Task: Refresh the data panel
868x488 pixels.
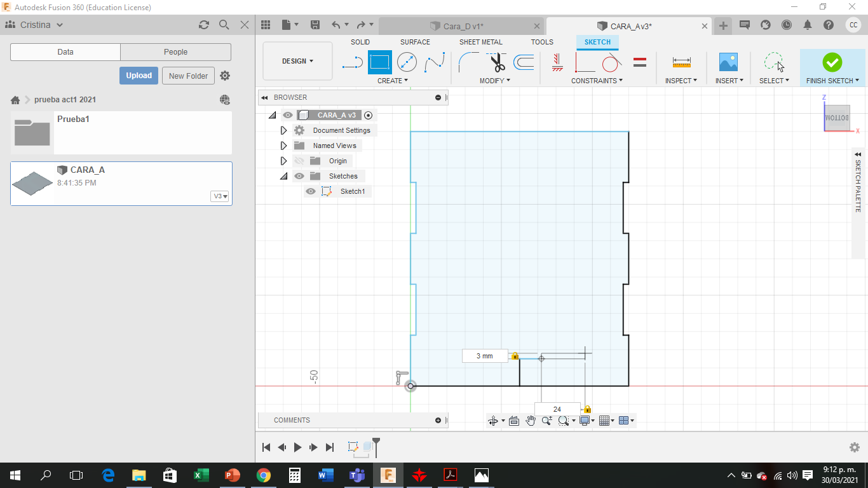Action: (204, 25)
